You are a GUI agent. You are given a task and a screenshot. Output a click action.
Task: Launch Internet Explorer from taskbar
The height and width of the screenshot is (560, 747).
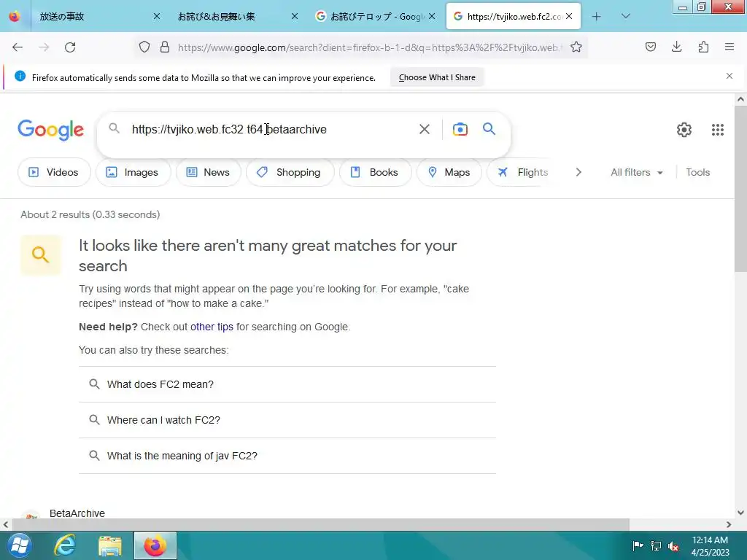64,545
